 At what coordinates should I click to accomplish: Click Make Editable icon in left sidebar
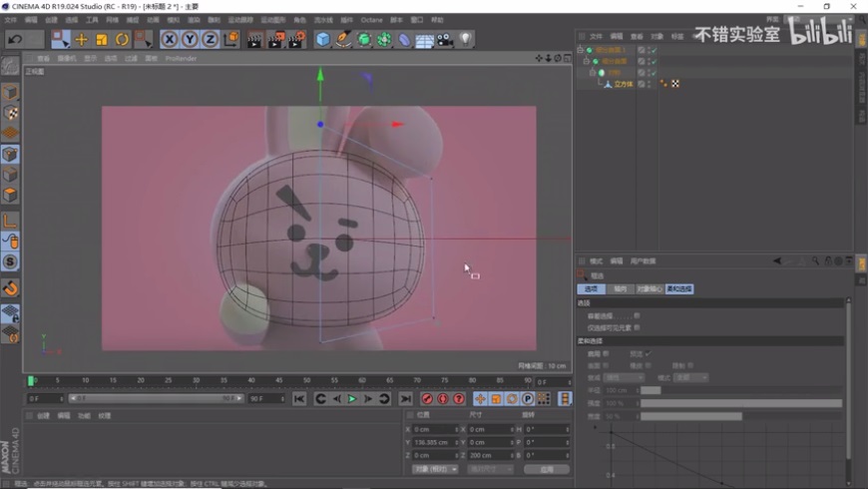pyautogui.click(x=10, y=67)
